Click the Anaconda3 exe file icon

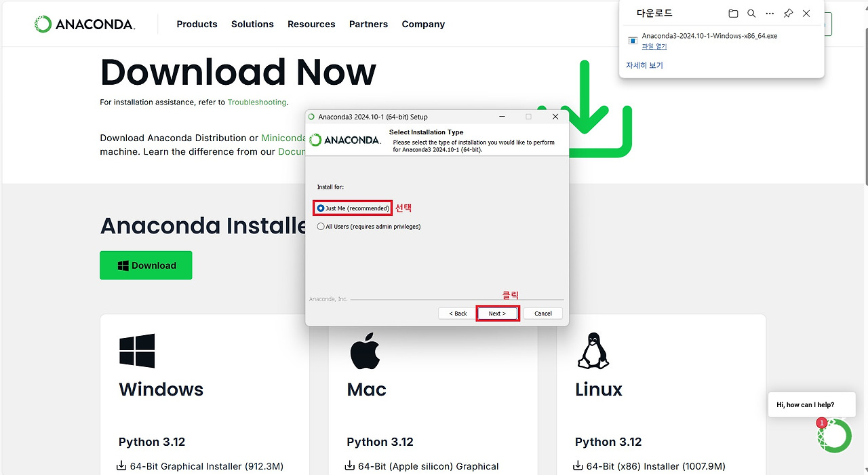click(633, 41)
